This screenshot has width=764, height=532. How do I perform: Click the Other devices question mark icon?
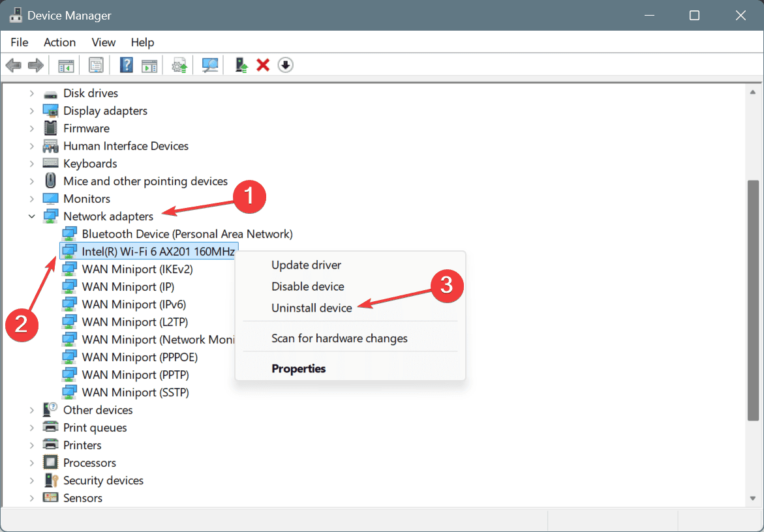51,410
